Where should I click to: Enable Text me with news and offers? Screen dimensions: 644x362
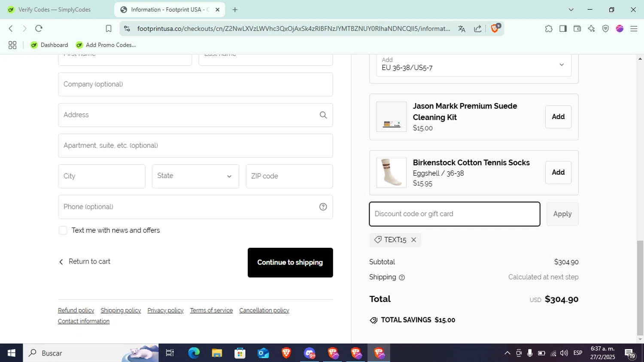click(x=63, y=231)
